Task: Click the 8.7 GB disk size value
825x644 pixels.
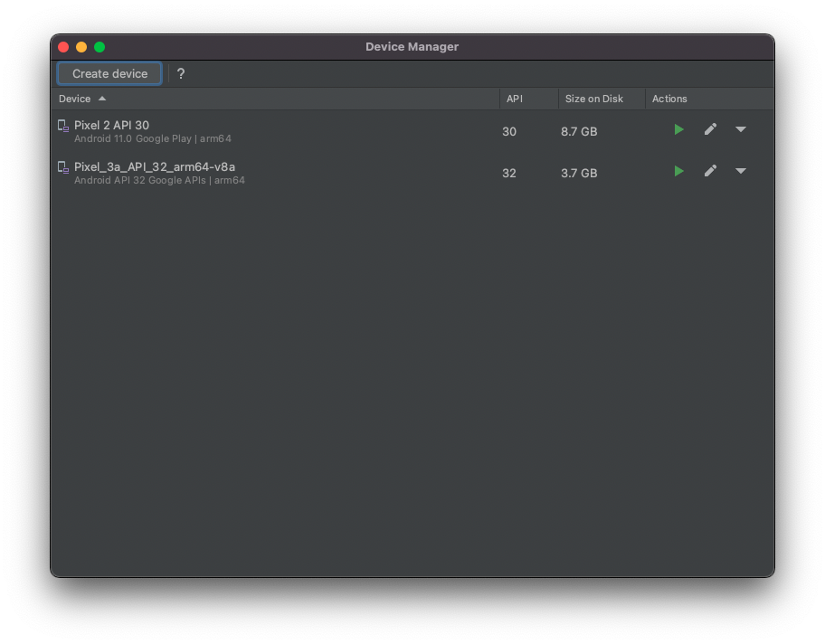Action: point(579,131)
